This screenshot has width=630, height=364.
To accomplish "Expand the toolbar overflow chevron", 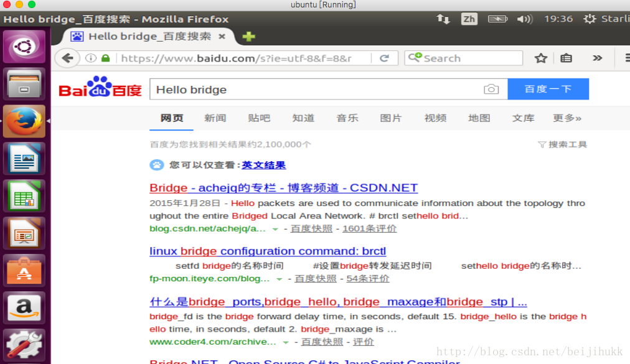I will [598, 58].
